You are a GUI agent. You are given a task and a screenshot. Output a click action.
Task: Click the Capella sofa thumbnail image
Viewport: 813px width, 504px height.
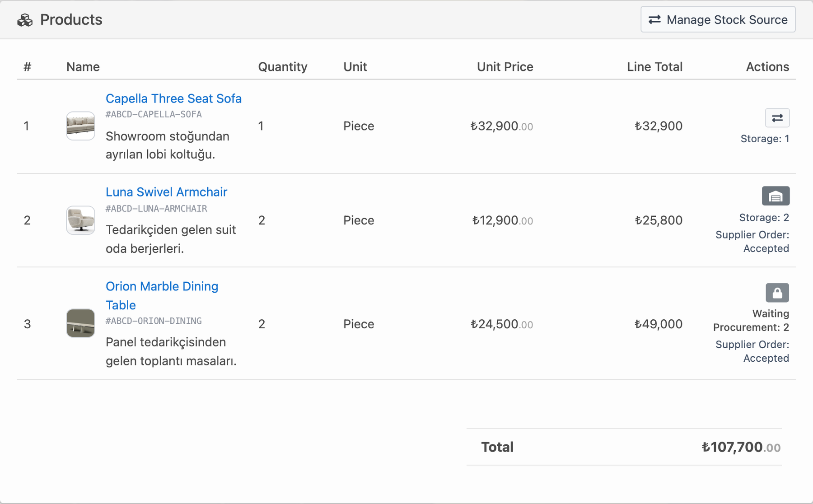80,126
